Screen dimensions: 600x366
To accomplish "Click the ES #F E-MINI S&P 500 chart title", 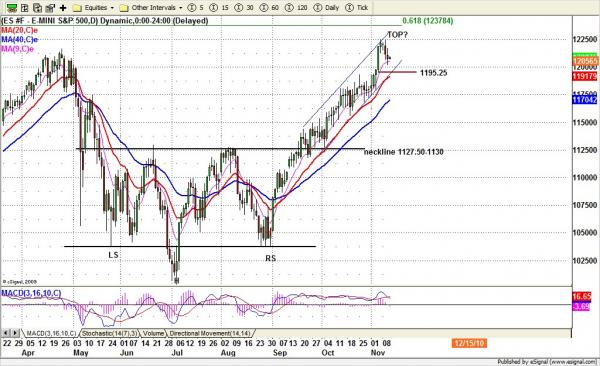I will coord(105,21).
